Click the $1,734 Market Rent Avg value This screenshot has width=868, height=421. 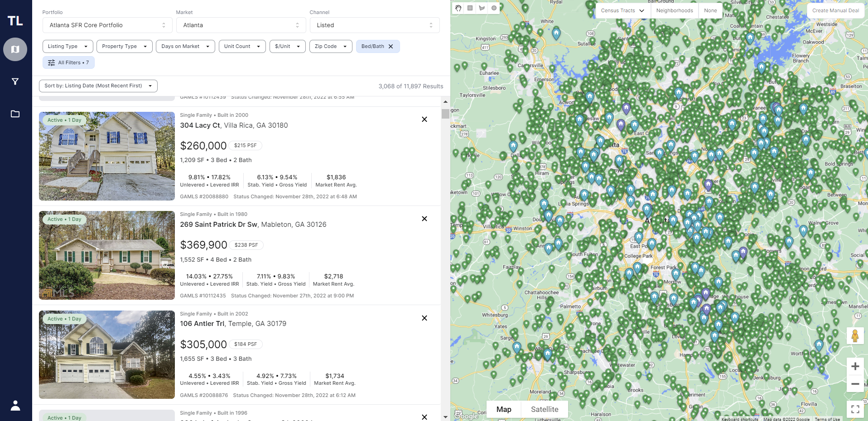click(x=335, y=376)
